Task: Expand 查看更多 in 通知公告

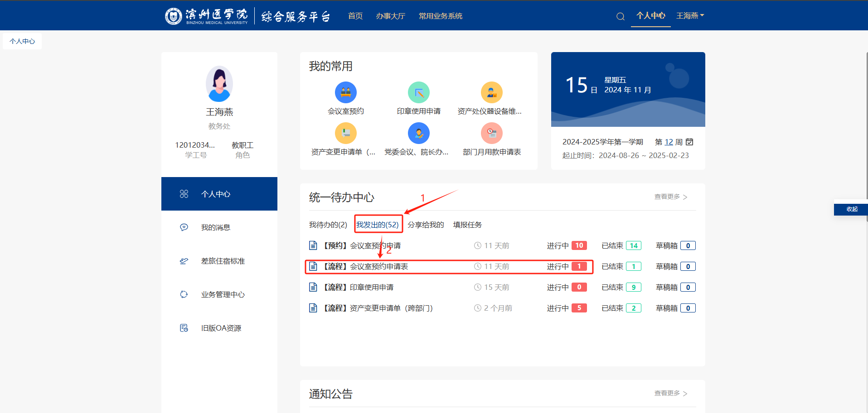Action: tap(671, 393)
